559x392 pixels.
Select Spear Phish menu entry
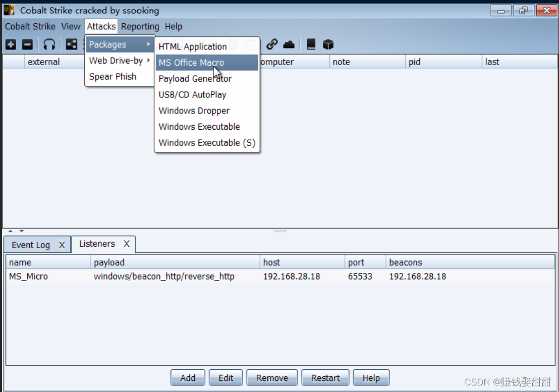(120, 77)
